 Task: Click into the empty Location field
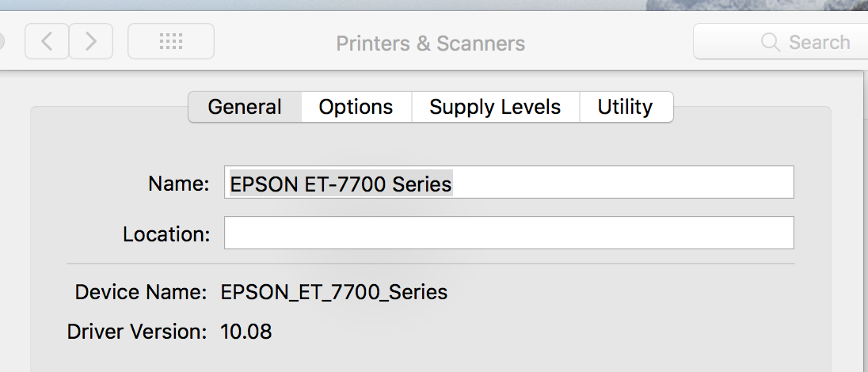pyautogui.click(x=508, y=233)
